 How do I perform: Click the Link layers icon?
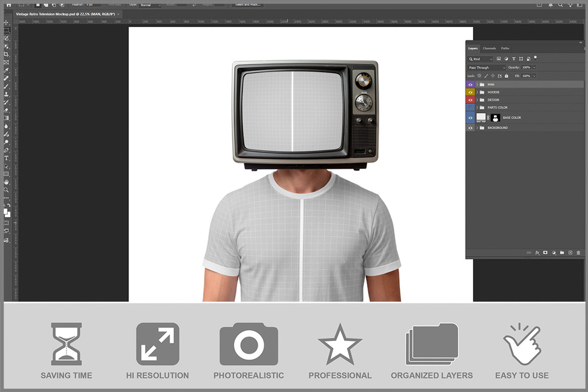click(529, 252)
